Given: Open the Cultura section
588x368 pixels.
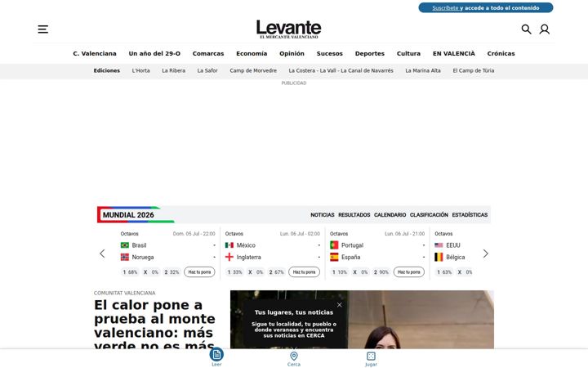Looking at the screenshot, I should pyautogui.click(x=409, y=54).
